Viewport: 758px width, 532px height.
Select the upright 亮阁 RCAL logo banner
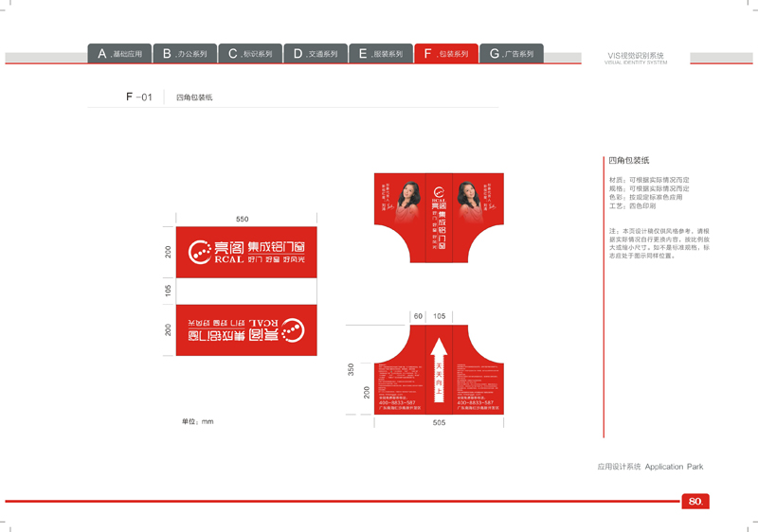tap(246, 252)
